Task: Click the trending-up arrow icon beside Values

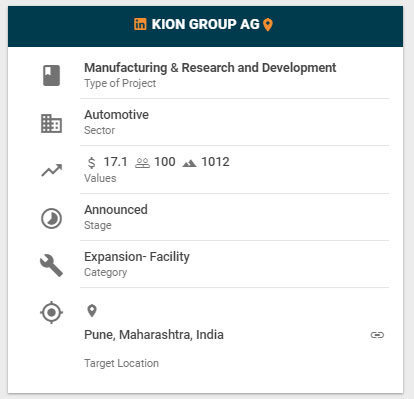Action: pyautogui.click(x=52, y=170)
